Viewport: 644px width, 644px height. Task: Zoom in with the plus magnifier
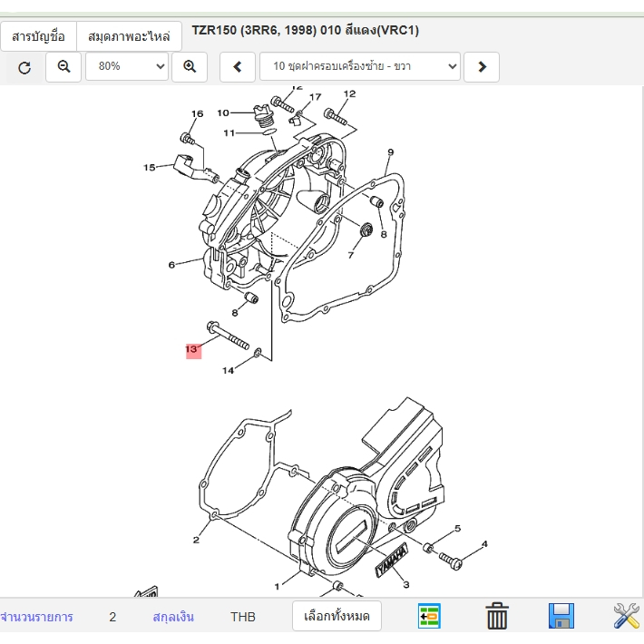click(x=190, y=67)
